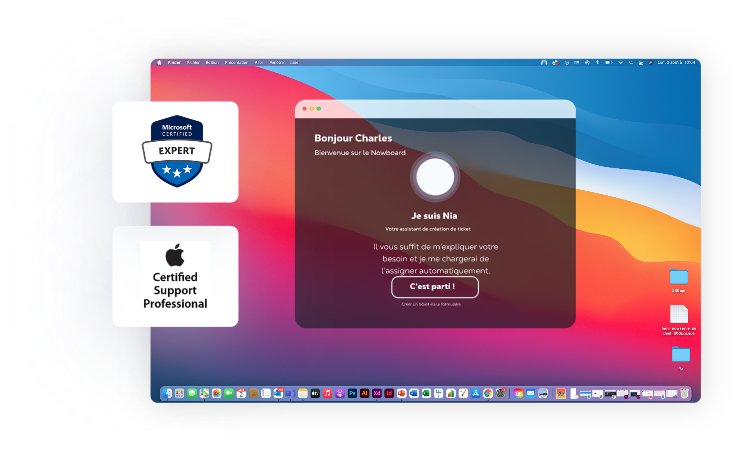Viewport: 746px width, 451px height.
Task: Click Nia's white circle avatar
Action: 435,177
